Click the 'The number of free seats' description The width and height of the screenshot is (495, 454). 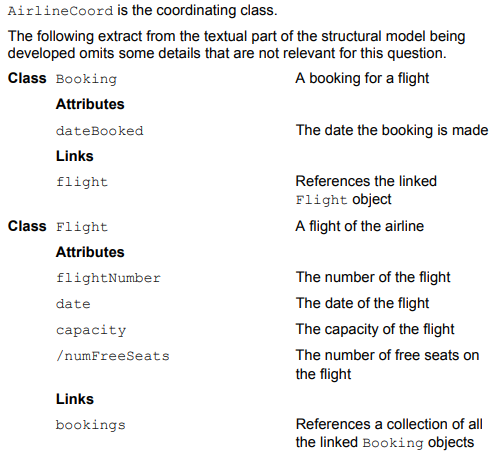(387, 365)
